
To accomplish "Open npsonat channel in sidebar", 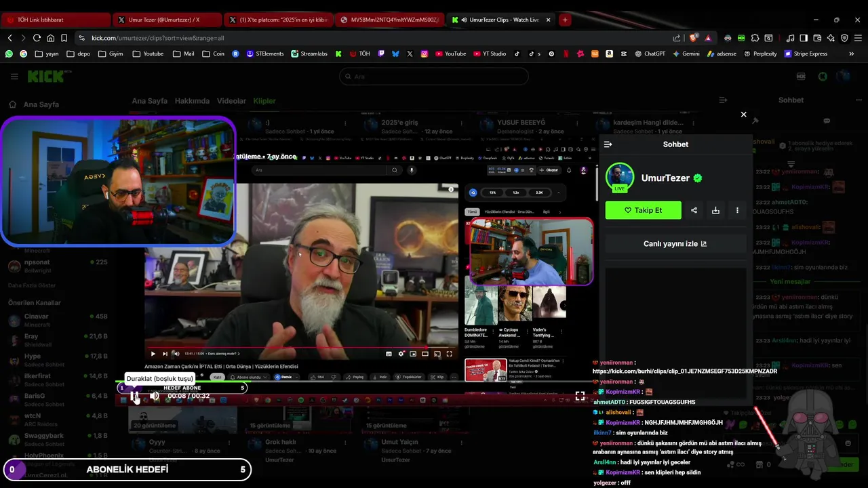I will coord(57,266).
